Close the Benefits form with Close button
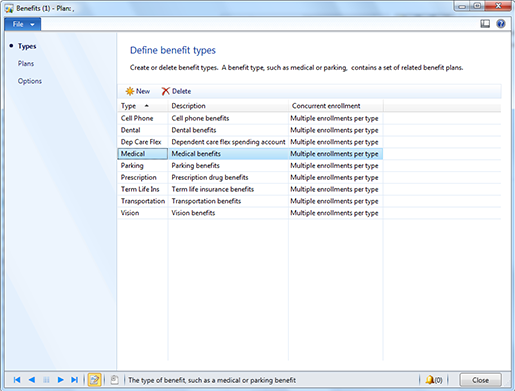 480,380
